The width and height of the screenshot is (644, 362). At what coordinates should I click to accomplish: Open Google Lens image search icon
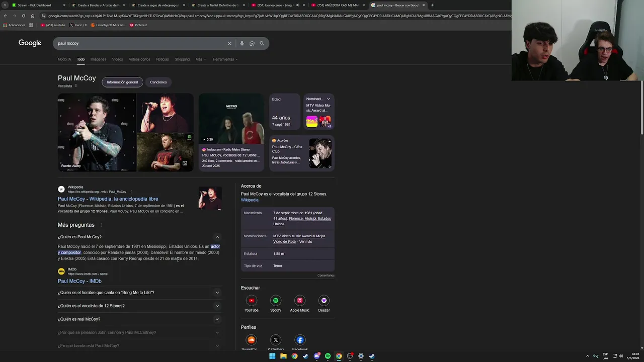click(252, 43)
